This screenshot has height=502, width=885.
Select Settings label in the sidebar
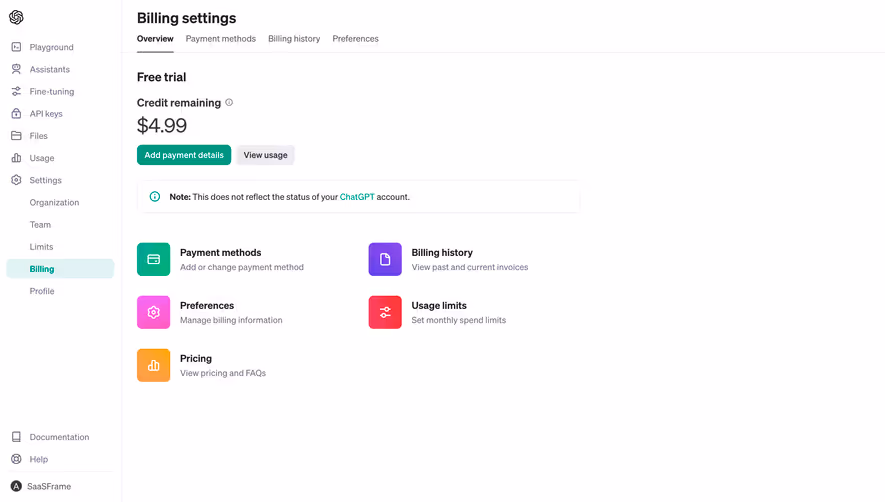46,180
